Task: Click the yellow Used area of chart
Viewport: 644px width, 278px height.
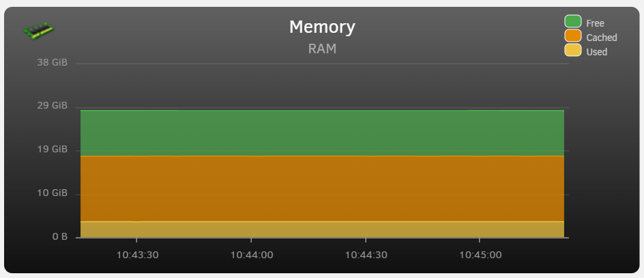Action: tap(322, 230)
